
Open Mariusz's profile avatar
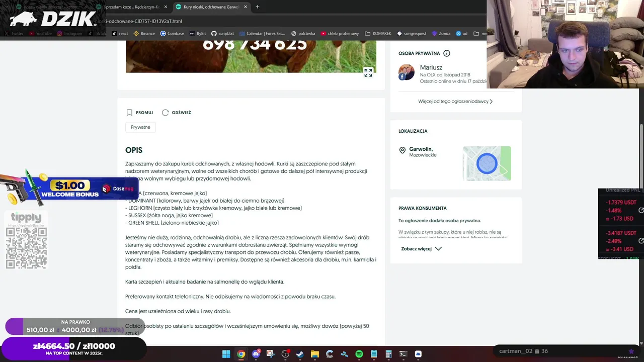(407, 72)
